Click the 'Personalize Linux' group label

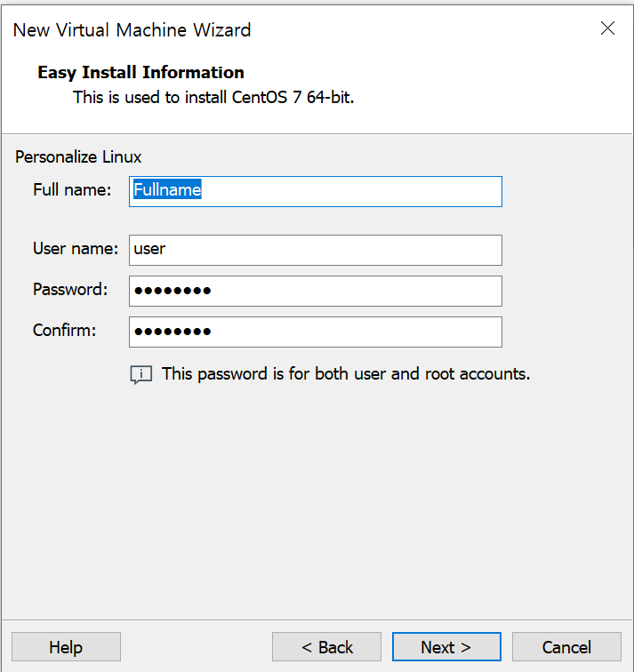(x=78, y=157)
